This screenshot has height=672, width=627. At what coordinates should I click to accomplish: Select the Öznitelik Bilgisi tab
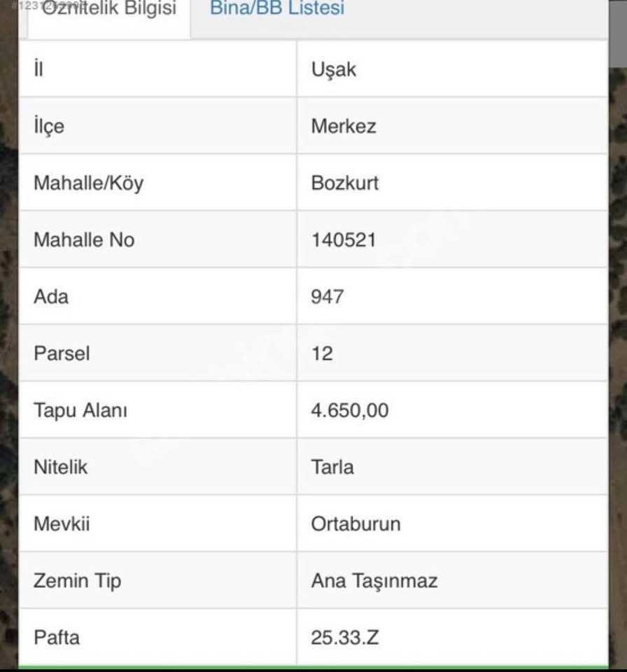pyautogui.click(x=109, y=10)
